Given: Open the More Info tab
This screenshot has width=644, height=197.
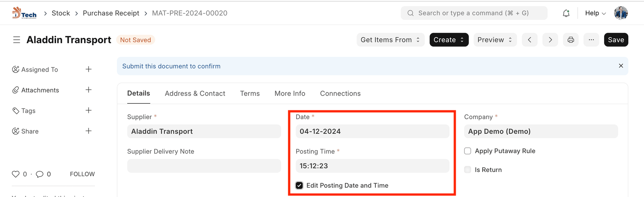Looking at the screenshot, I should 290,93.
